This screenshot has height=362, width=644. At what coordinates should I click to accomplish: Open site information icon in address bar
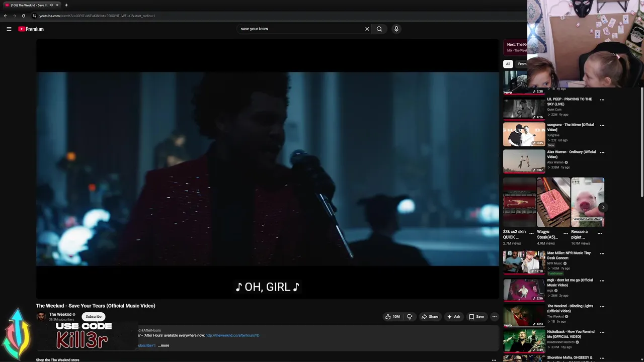click(x=34, y=16)
